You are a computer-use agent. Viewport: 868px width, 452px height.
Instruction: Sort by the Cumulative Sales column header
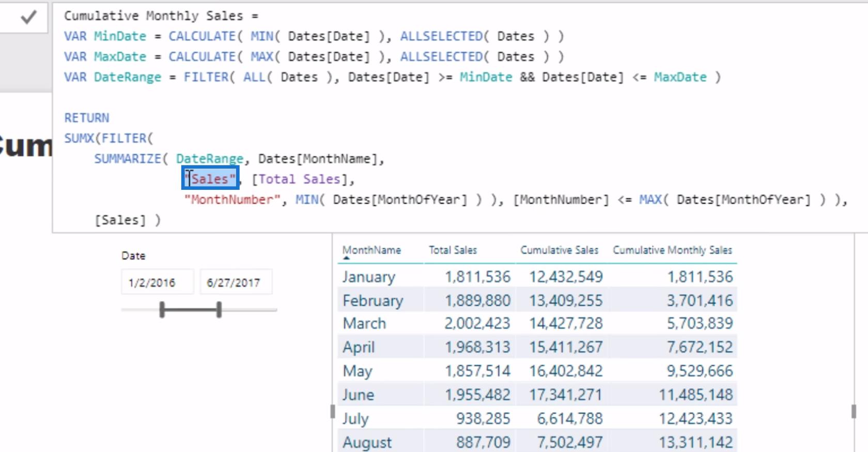[559, 250]
